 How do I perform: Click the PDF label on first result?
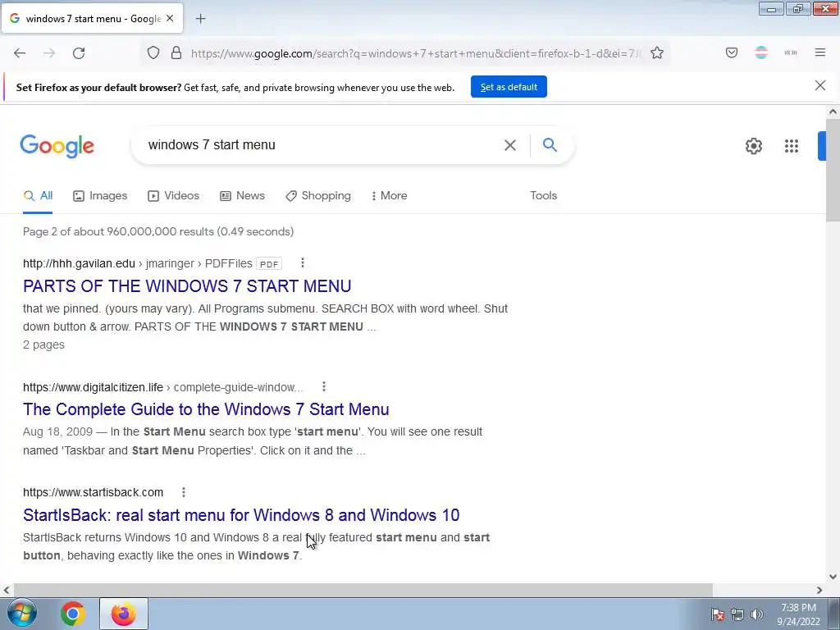tap(269, 264)
